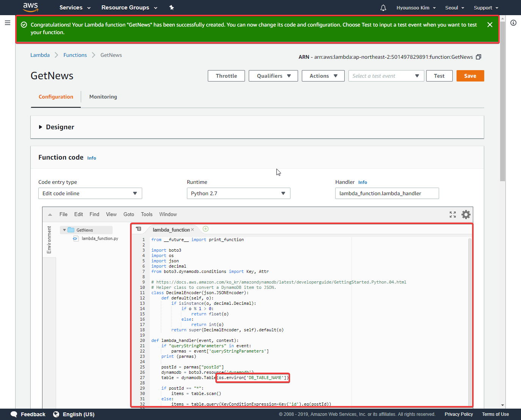This screenshot has height=420, width=521.
Task: Click the AWS logo home icon
Action: 30,7
